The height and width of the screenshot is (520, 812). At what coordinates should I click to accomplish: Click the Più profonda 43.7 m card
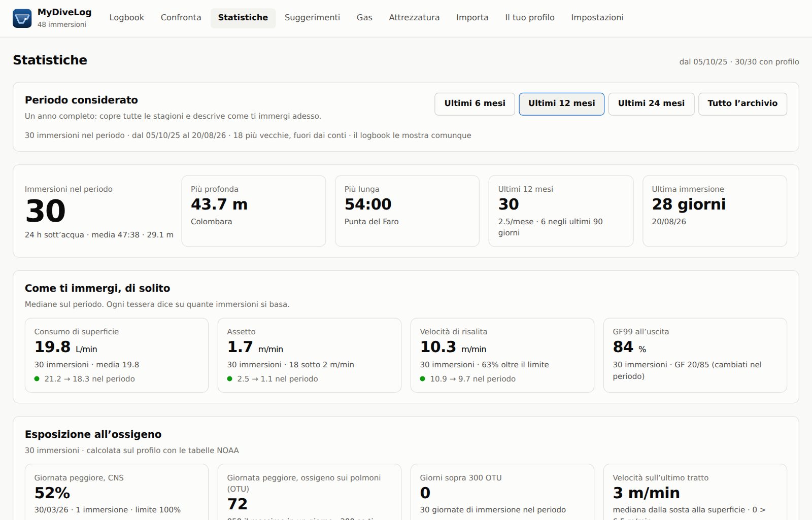pos(254,211)
